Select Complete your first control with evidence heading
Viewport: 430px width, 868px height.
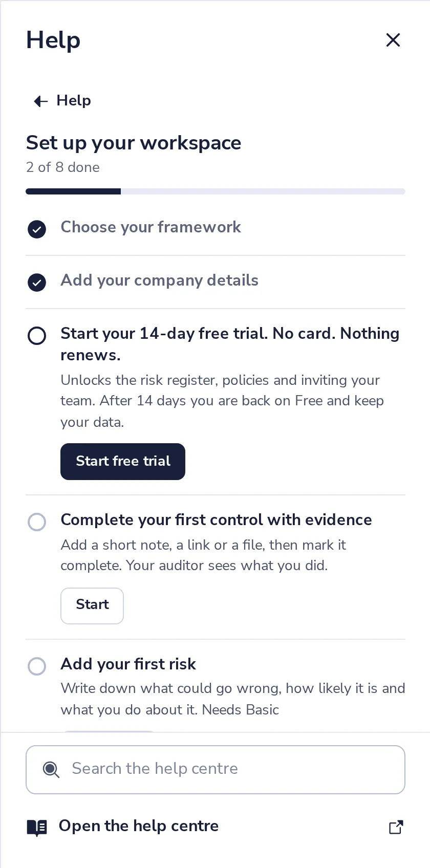point(216,519)
